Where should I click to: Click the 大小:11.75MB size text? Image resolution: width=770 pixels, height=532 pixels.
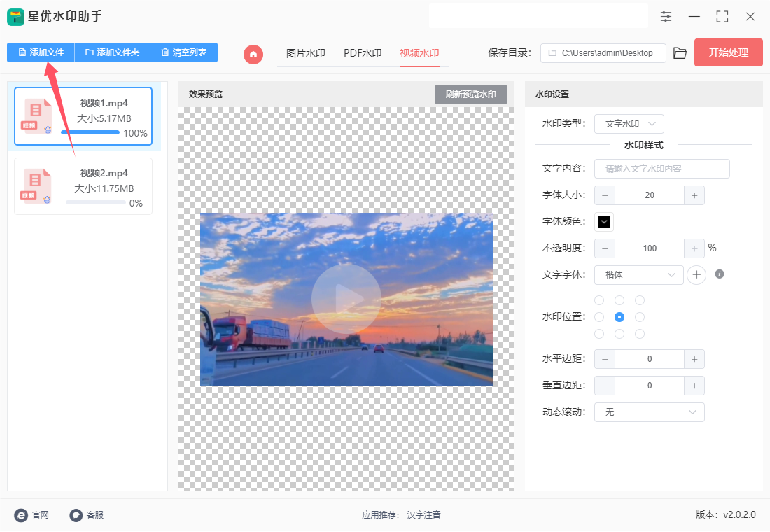(104, 188)
